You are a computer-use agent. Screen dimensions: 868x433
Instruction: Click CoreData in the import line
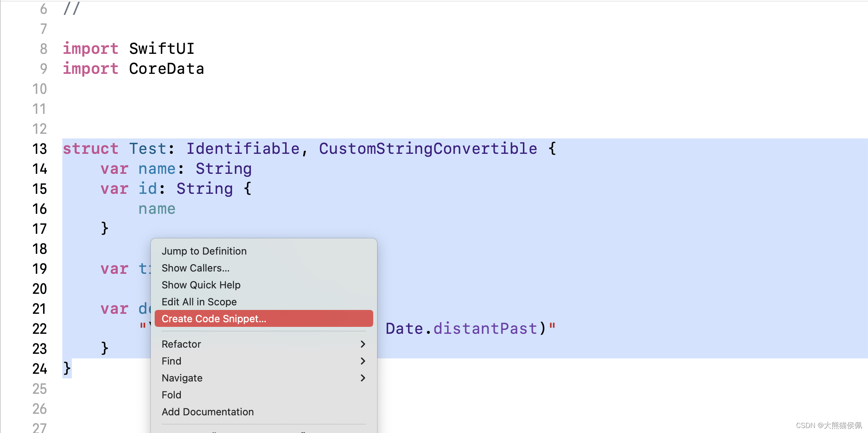(x=167, y=69)
